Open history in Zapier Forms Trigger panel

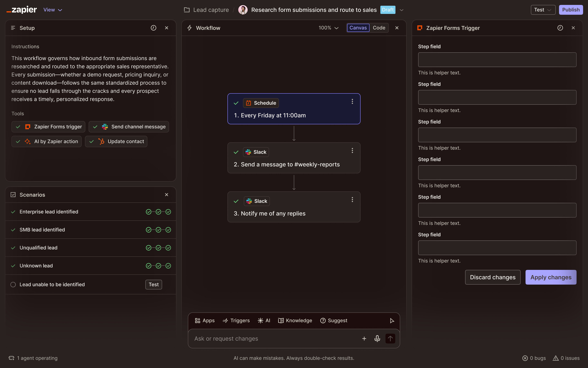coord(560,28)
